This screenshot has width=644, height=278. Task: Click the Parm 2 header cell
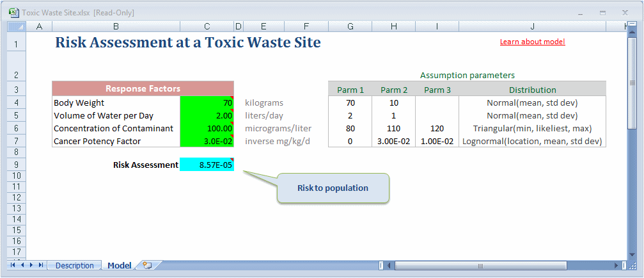394,90
